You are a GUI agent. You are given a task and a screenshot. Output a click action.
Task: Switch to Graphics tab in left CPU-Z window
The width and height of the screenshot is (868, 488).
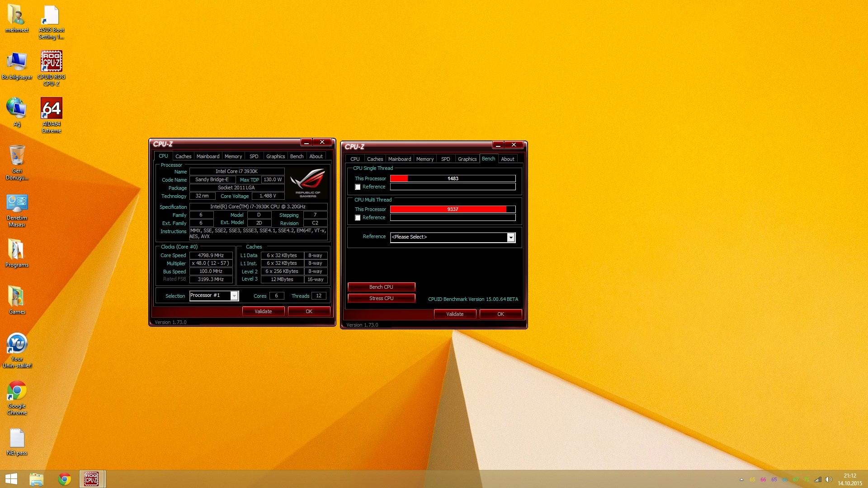[x=275, y=156]
